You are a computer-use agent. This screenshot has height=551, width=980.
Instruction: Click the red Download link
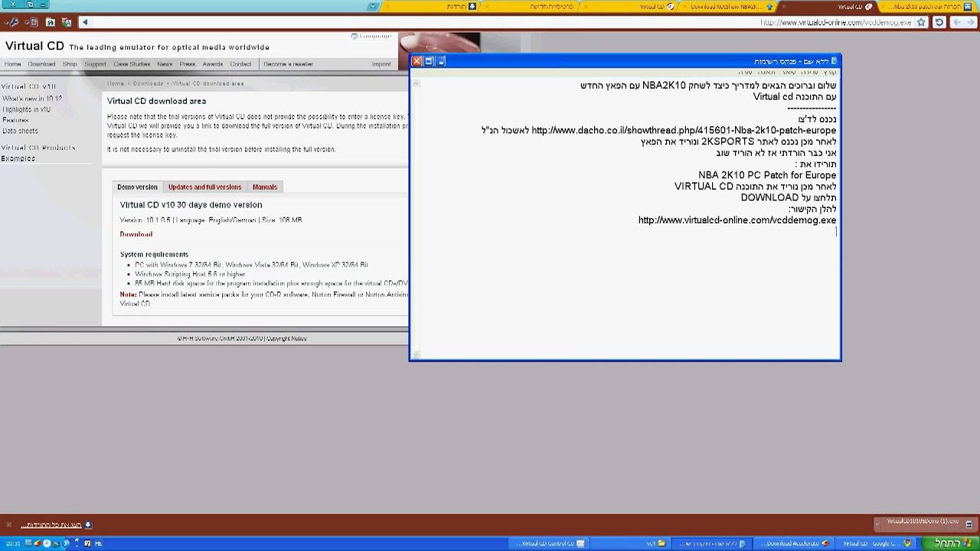136,234
